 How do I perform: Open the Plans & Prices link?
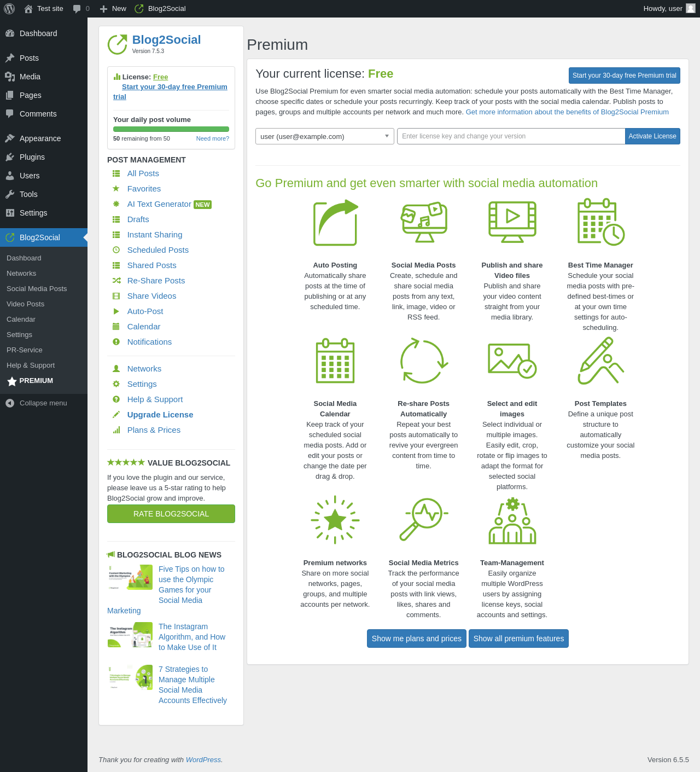[154, 430]
